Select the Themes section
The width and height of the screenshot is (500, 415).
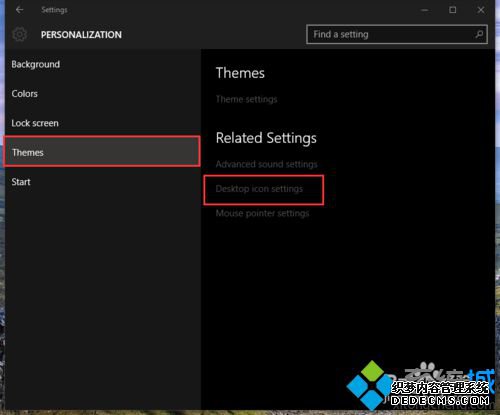pos(102,152)
